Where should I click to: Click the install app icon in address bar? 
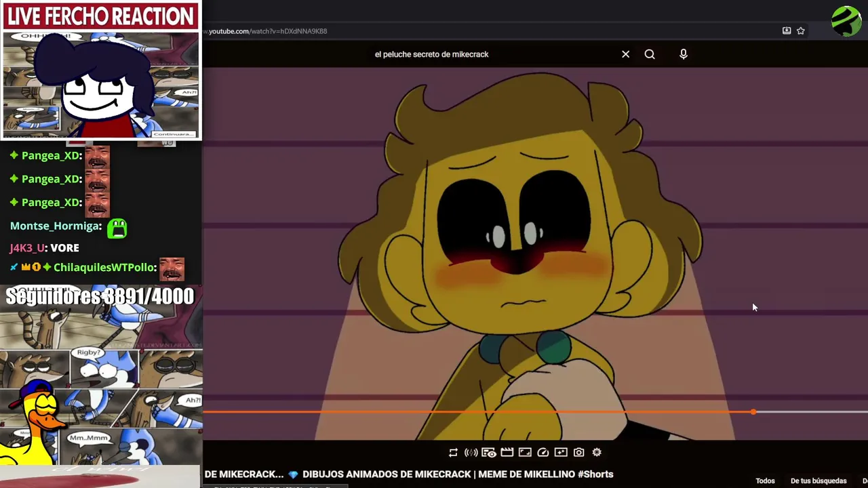pos(787,30)
